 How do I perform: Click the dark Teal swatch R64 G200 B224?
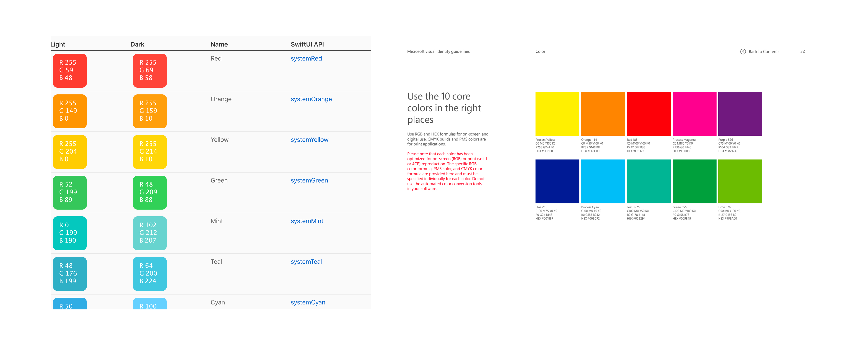(150, 274)
